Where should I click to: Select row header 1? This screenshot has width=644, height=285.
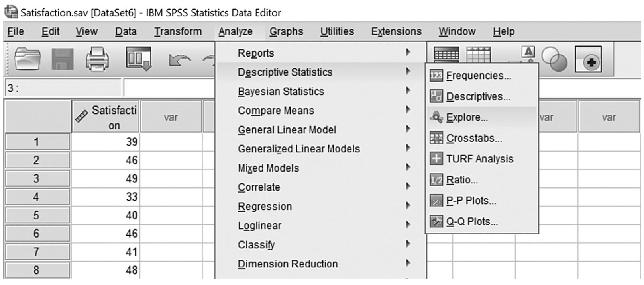coord(37,142)
